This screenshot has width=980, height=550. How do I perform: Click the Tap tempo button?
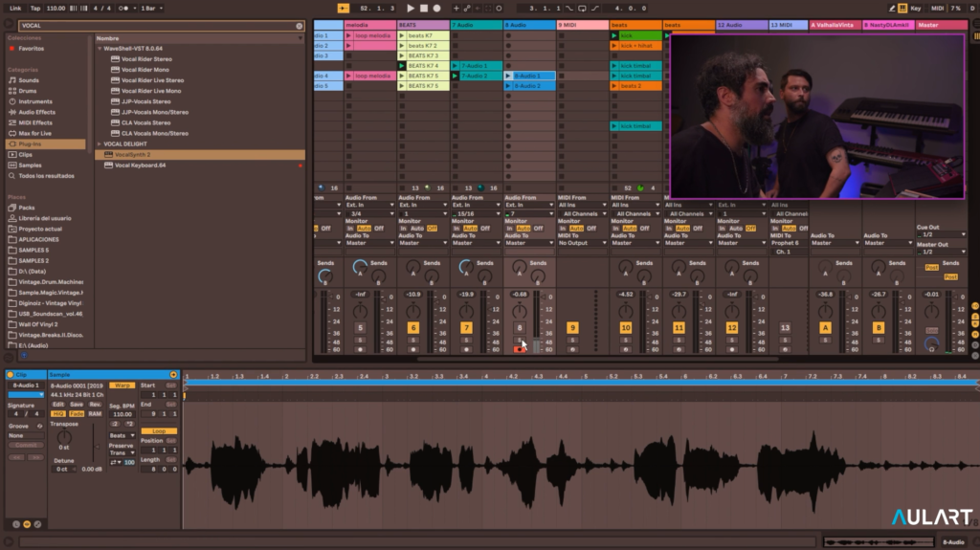tap(35, 8)
